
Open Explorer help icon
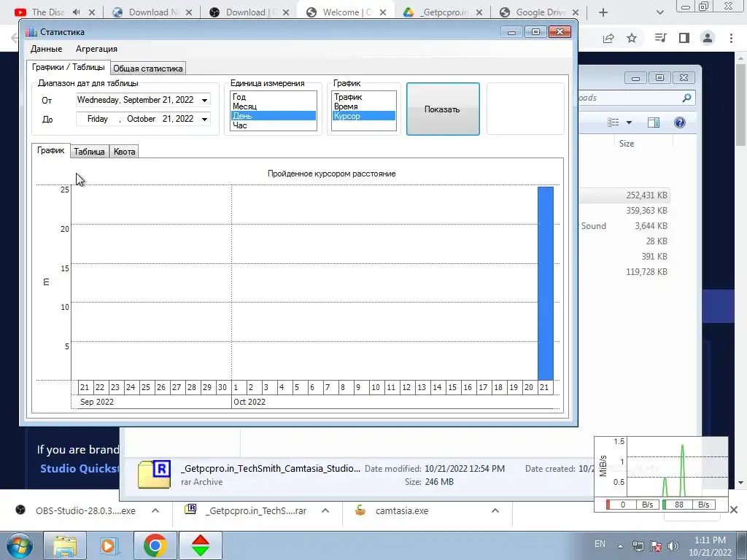coord(680,122)
